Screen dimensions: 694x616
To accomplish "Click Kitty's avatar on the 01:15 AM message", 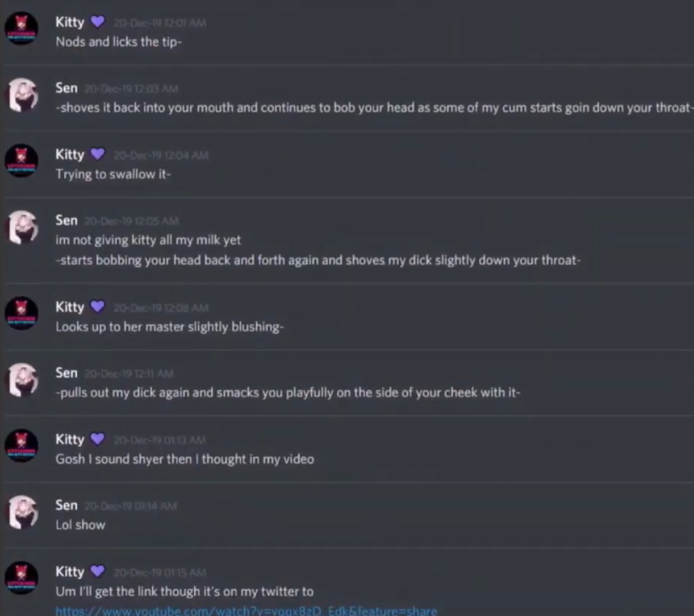I will [21, 578].
